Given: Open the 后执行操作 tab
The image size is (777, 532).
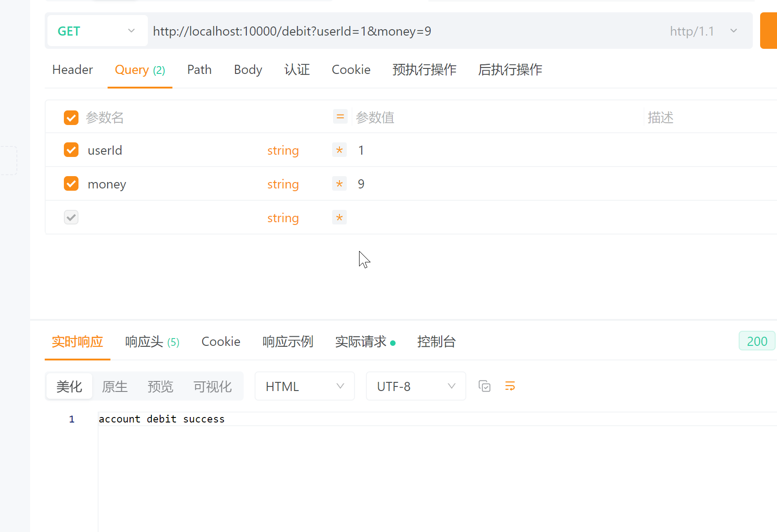Looking at the screenshot, I should click(510, 69).
